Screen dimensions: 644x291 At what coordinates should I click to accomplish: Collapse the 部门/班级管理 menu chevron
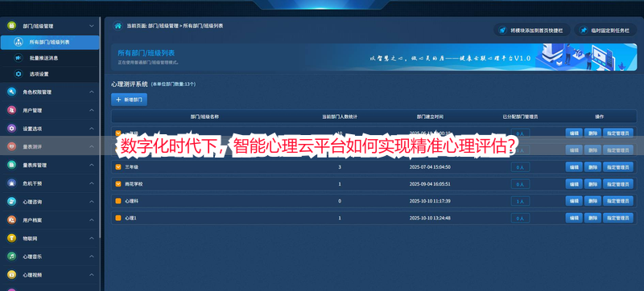[x=92, y=26]
